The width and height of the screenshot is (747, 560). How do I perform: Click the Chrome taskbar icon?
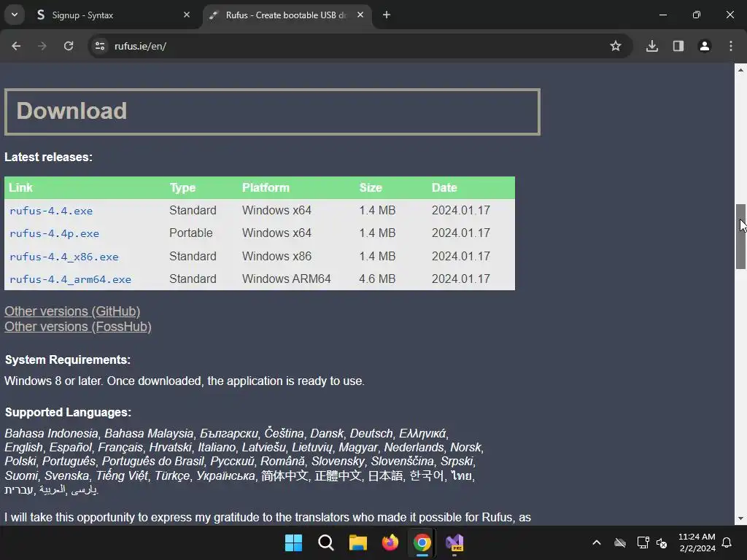tap(422, 542)
